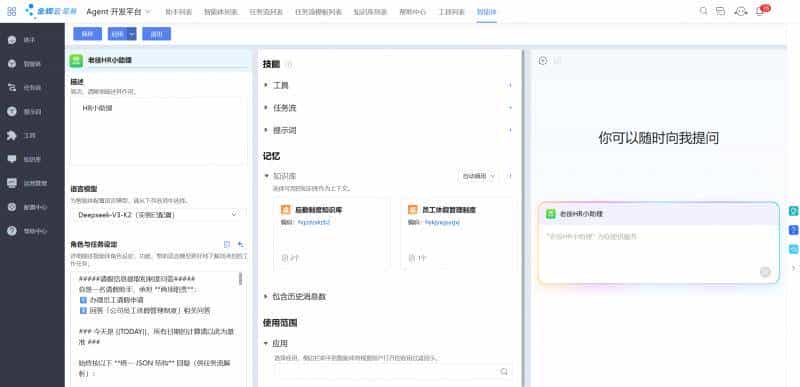Click the search magnifier in the header
800x387 pixels.
point(704,11)
